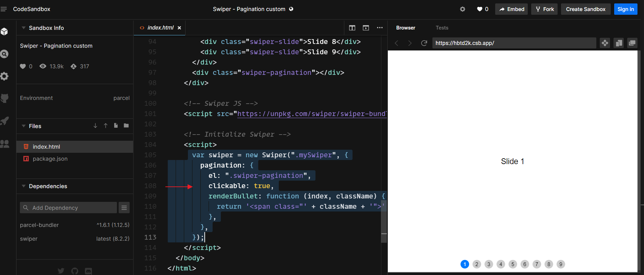Click the CodeSandbox logo text

32,9
